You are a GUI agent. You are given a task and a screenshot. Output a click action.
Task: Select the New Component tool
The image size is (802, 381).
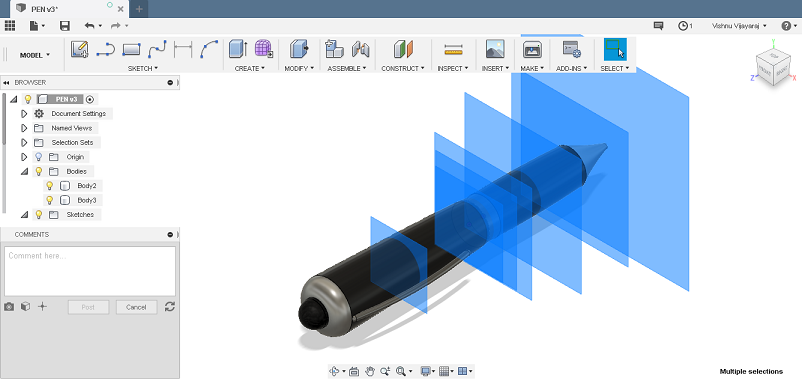335,49
